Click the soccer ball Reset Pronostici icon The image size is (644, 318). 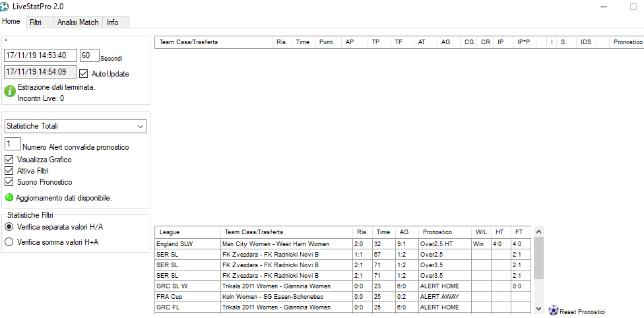[554, 310]
